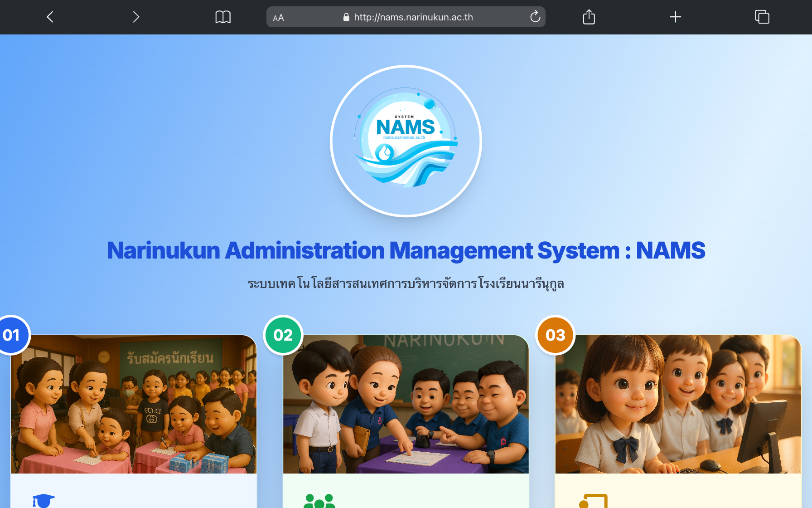Select the blue 01 number badge
Screen dimensions: 812x508
12,335
